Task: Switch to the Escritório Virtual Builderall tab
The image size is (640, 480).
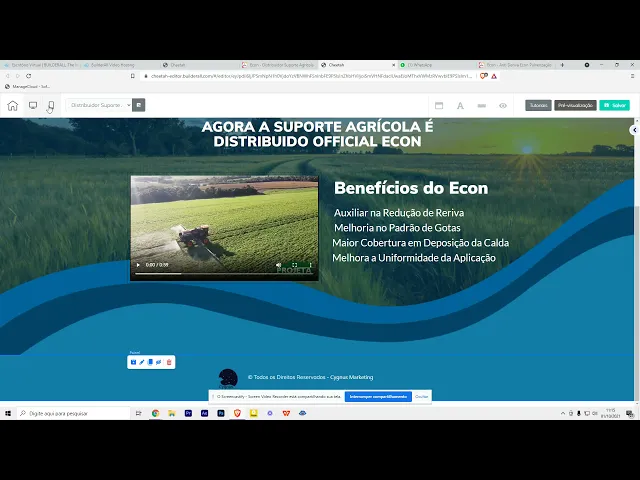Action: pos(41,65)
